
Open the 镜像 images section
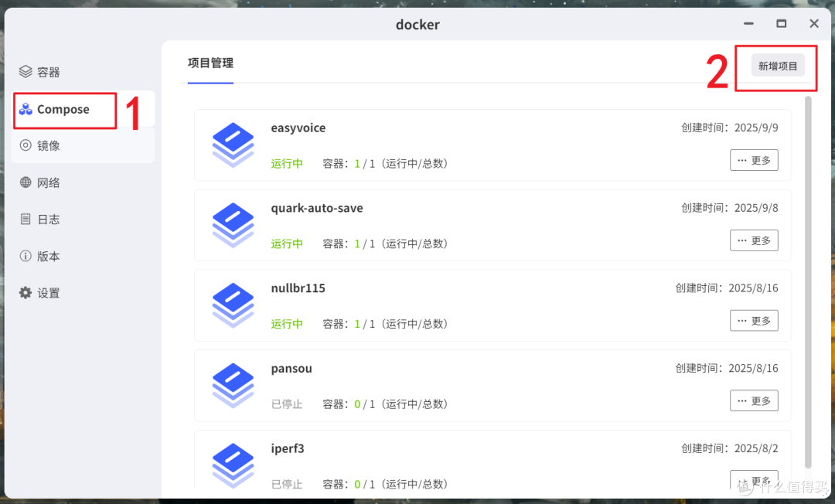click(x=83, y=145)
